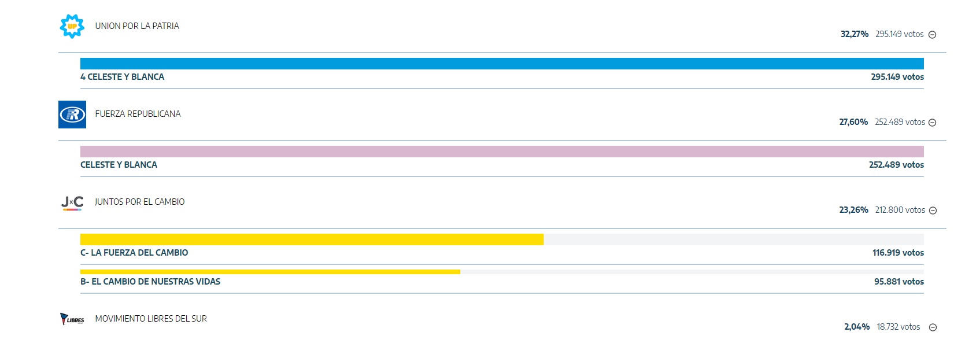Click the Movimiento Libres del Sur logo
Image resolution: width=980 pixels, height=343 pixels.
coord(72,319)
